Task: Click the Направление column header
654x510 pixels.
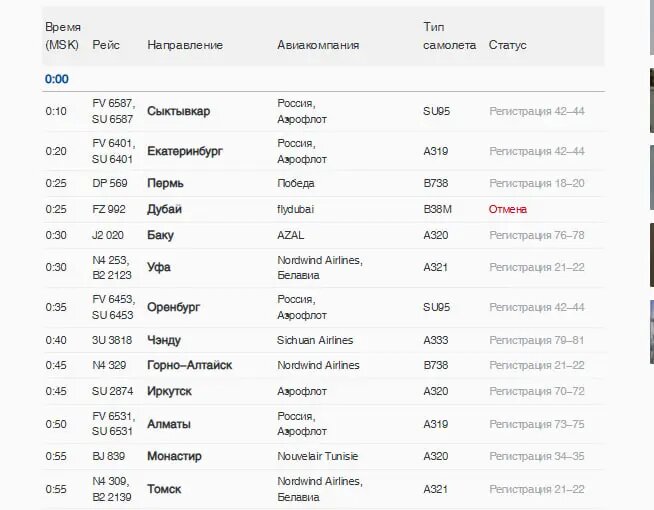Action: pos(185,45)
